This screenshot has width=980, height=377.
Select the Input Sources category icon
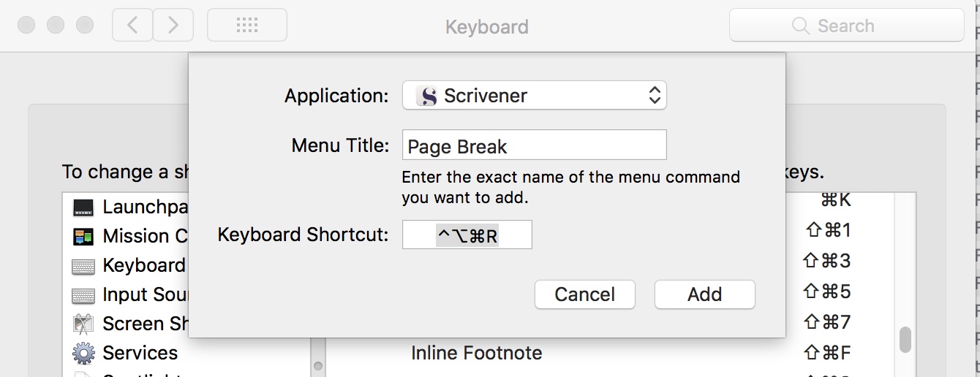[83, 296]
